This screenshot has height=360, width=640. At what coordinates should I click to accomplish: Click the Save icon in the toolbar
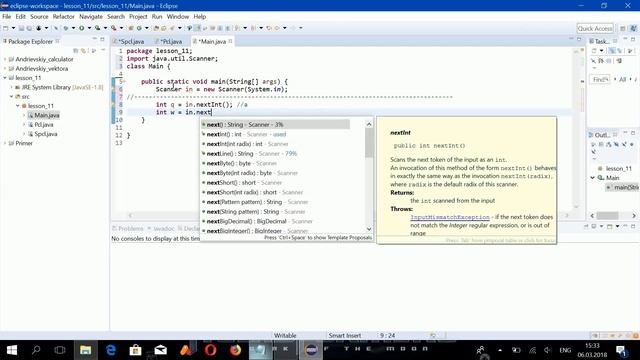point(21,28)
